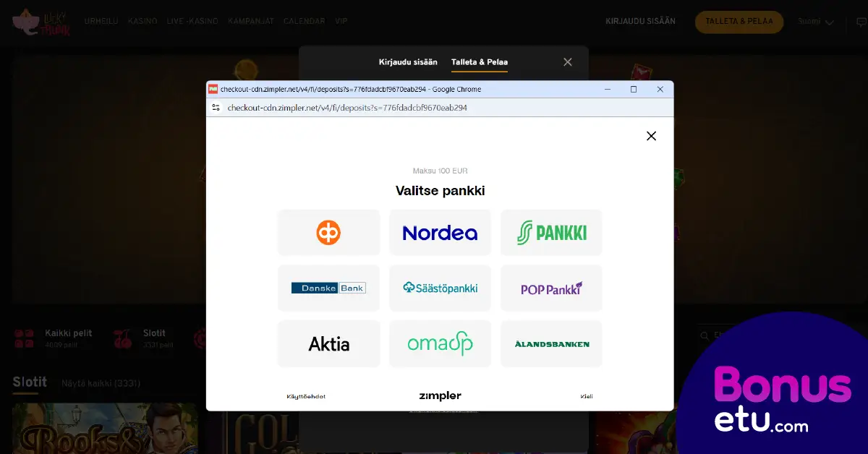The image size is (868, 454).
Task: Choose Säästöpankki bank tile
Action: [x=440, y=288]
